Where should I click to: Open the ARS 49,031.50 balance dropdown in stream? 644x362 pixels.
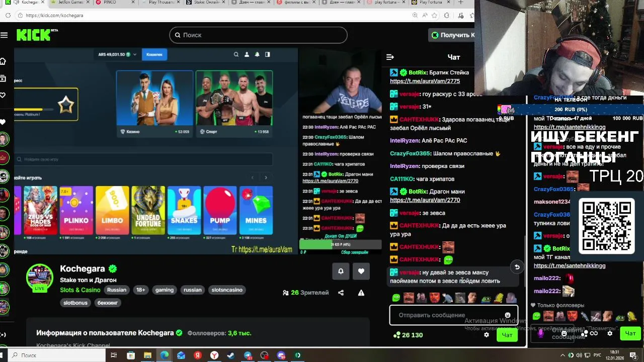coord(117,54)
